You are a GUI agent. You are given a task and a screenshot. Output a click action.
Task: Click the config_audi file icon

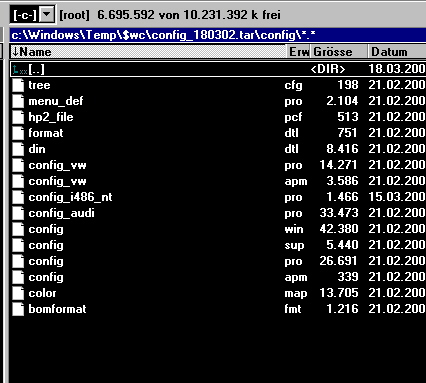tap(18, 213)
